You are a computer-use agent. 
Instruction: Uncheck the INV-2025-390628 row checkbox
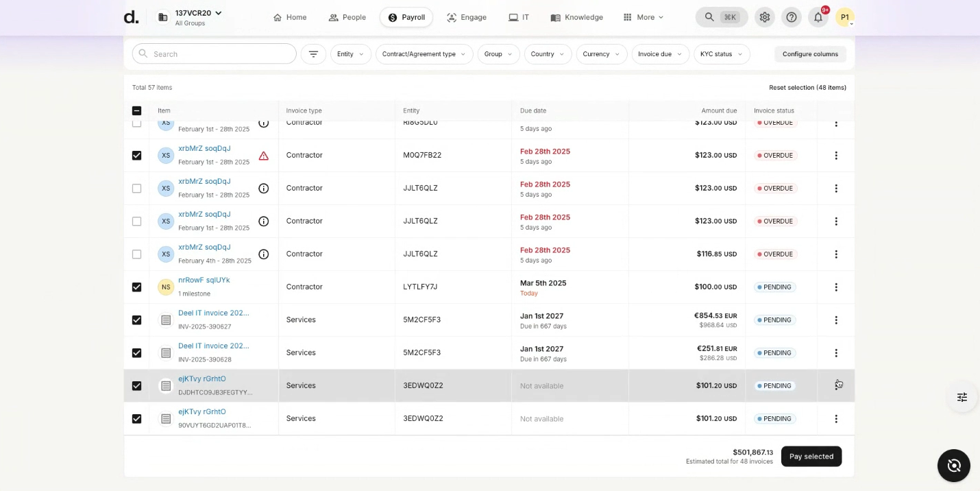[x=136, y=353]
